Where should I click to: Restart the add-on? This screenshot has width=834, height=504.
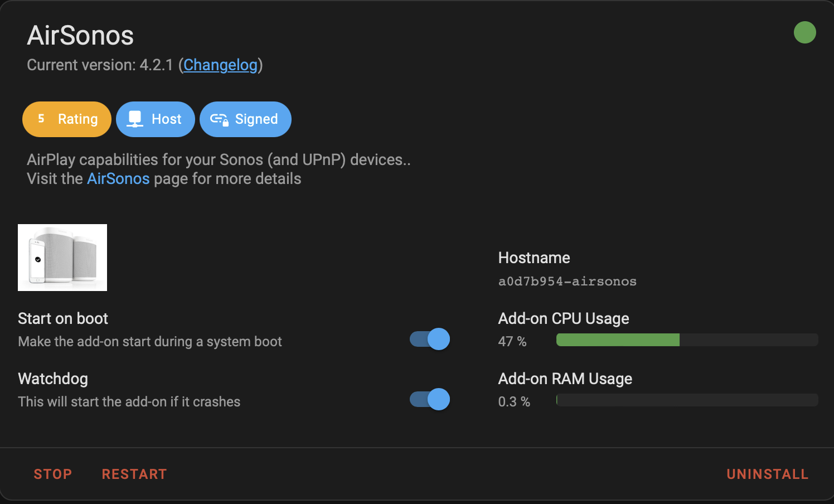click(134, 474)
